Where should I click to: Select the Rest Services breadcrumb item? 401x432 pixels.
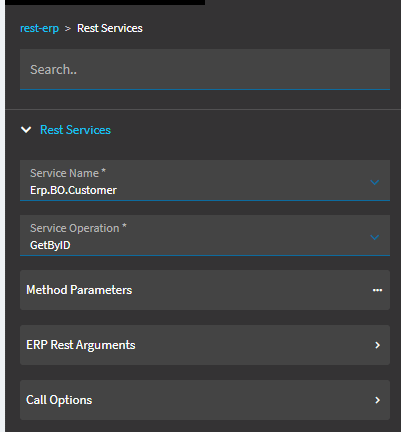click(110, 28)
